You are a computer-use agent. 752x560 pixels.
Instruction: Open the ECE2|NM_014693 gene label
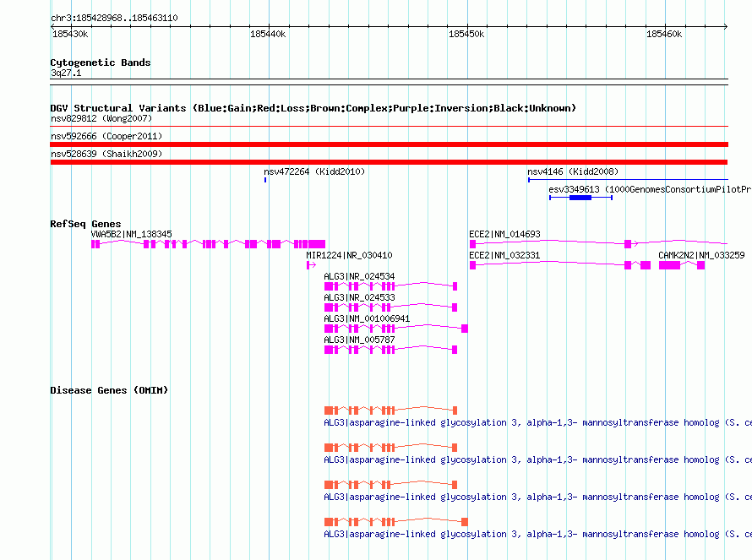504,234
